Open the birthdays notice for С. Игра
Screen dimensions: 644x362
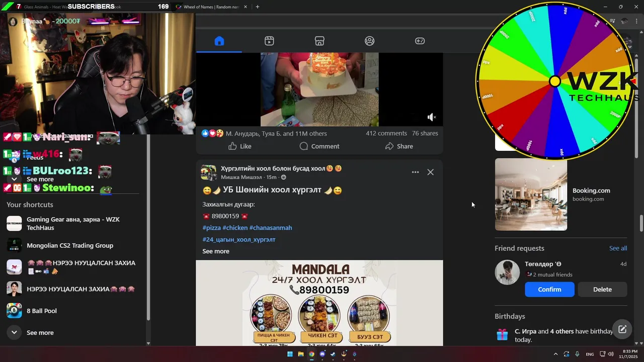click(x=561, y=335)
